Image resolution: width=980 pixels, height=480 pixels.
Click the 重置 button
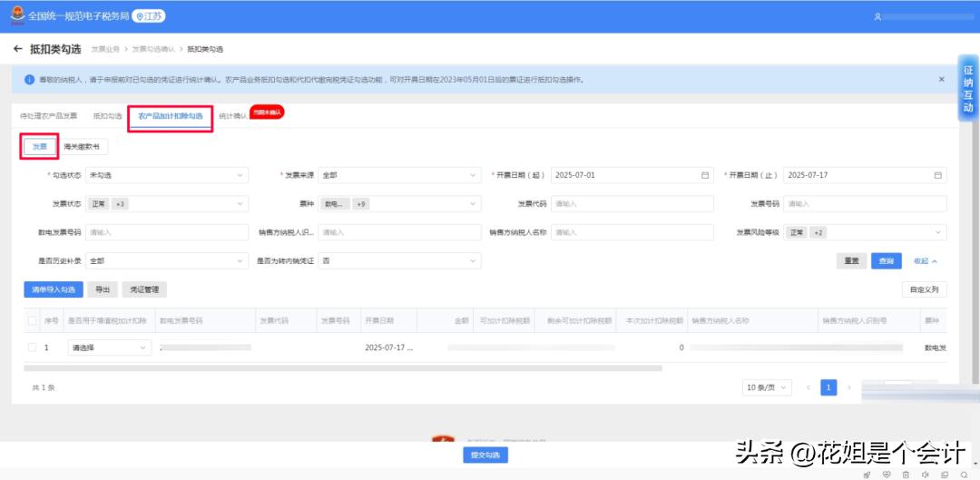click(x=851, y=261)
